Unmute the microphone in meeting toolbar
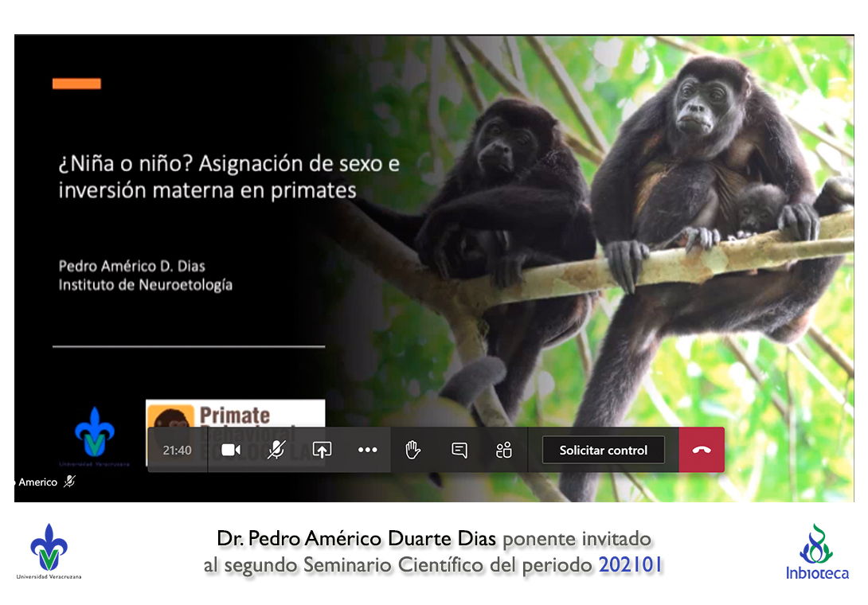 pyautogui.click(x=276, y=450)
